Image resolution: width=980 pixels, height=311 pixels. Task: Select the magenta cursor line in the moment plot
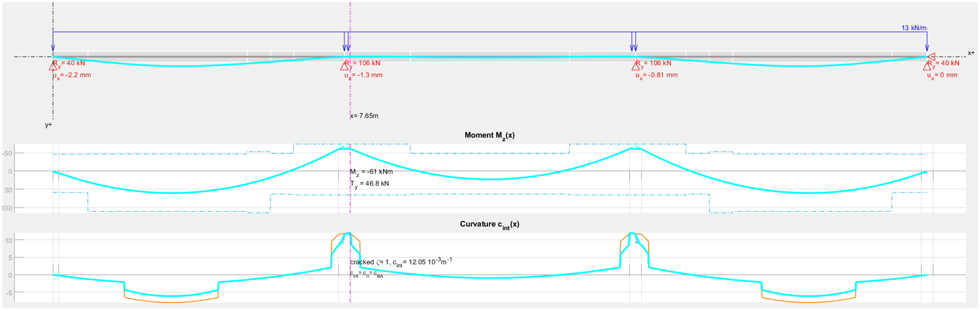(x=350, y=179)
